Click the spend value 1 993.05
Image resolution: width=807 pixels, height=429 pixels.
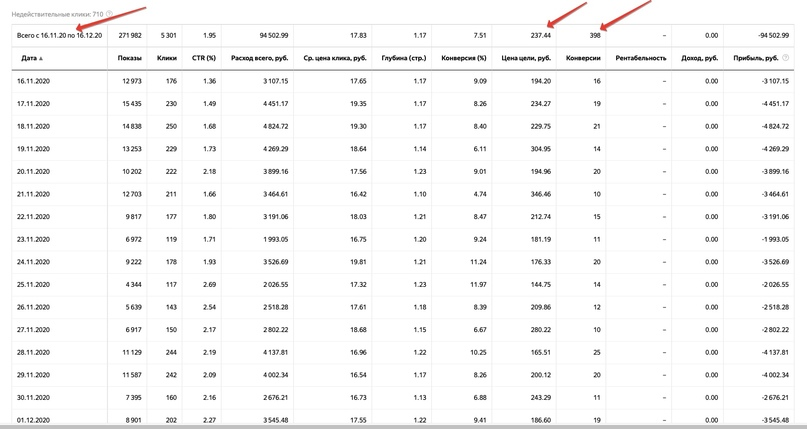[x=275, y=240]
